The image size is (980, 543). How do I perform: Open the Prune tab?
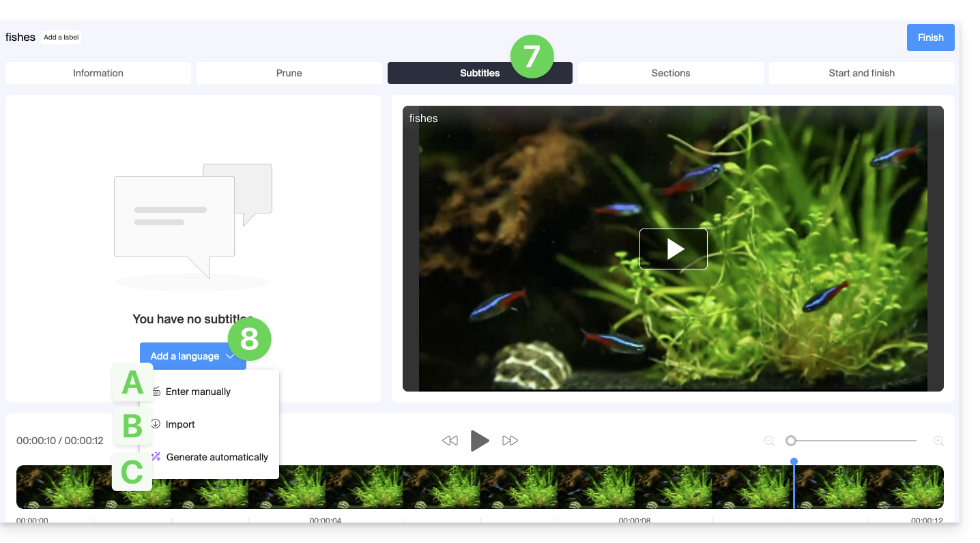click(x=289, y=73)
